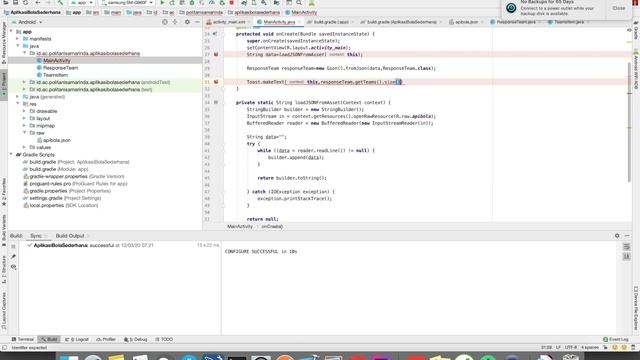Open the Event Log
This screenshot has height=360, width=640.
pyautogui.click(x=616, y=339)
